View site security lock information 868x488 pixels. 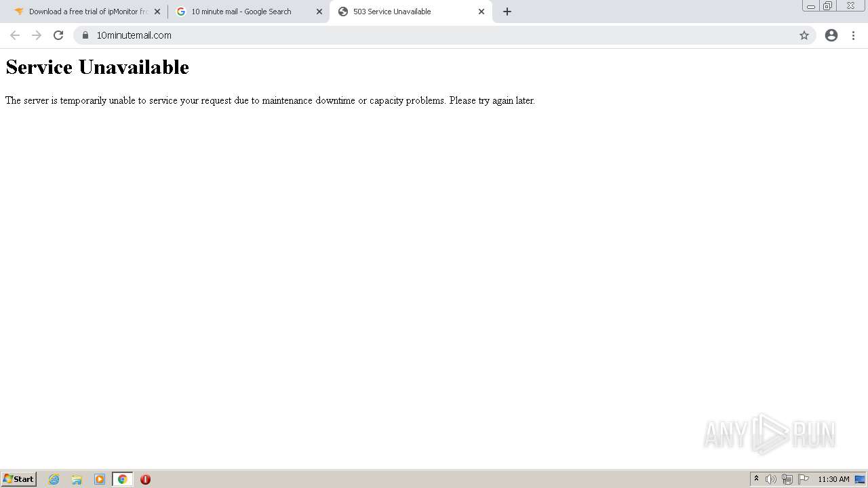point(85,35)
